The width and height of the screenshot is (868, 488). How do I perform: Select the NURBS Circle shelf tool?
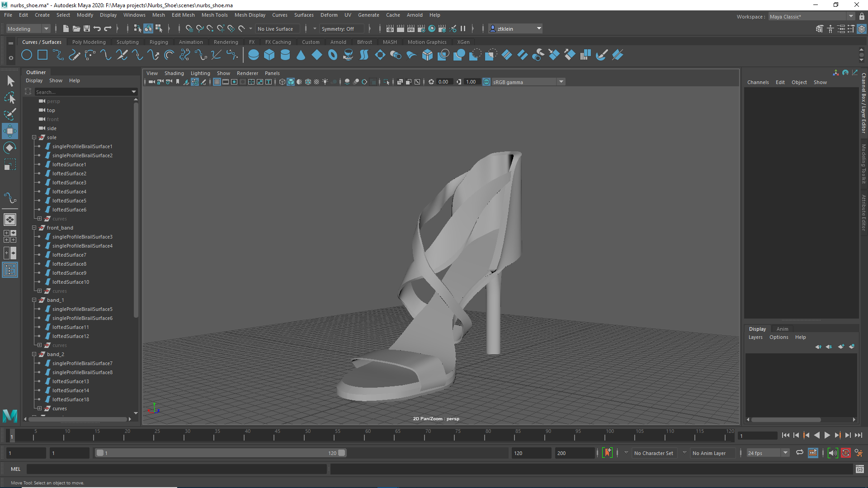[27, 55]
